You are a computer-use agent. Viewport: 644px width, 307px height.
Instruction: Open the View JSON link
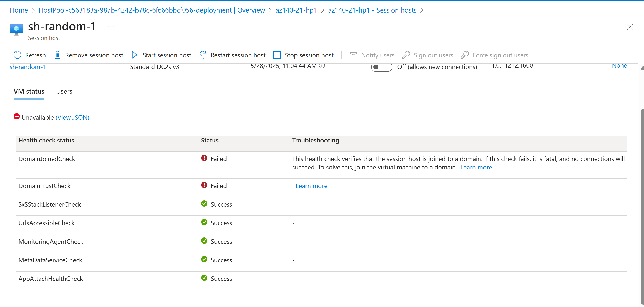coord(72,117)
